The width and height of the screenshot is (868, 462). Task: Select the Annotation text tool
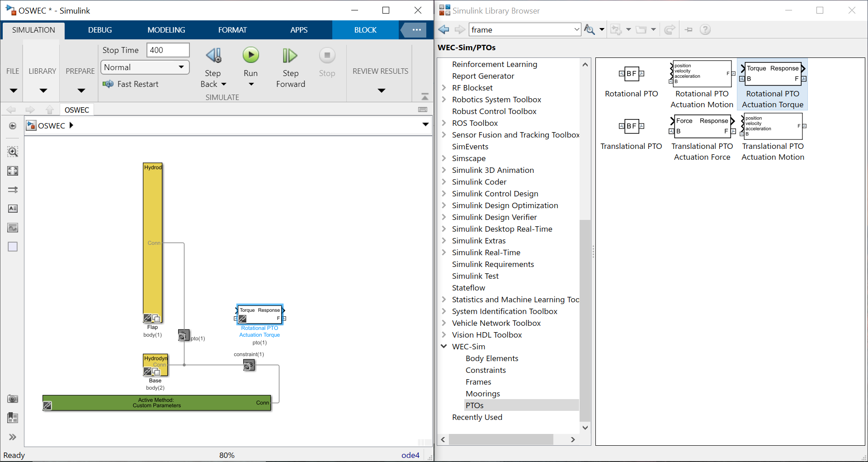13,209
